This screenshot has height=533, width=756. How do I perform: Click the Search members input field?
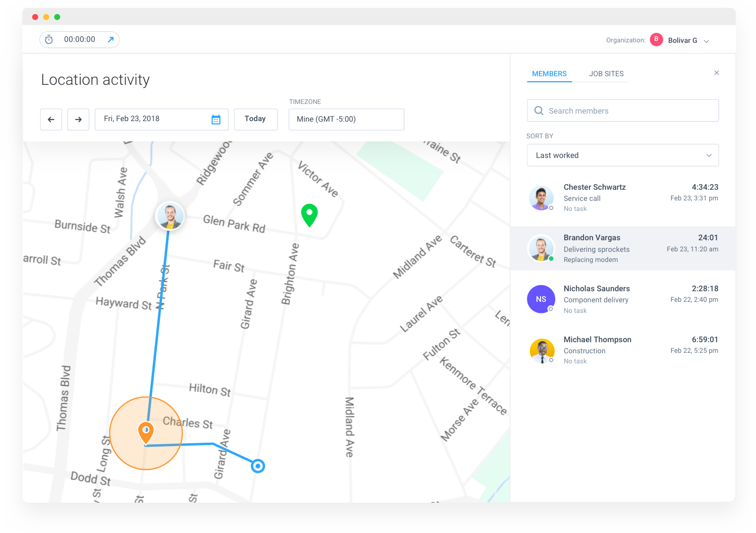click(x=623, y=111)
